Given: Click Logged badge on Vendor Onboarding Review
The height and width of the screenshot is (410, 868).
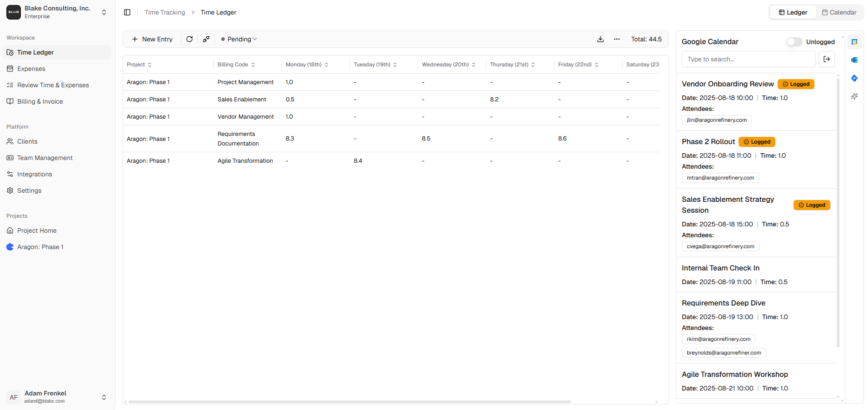Looking at the screenshot, I should tap(796, 84).
